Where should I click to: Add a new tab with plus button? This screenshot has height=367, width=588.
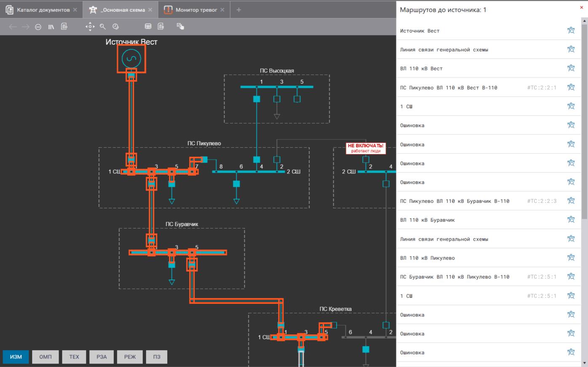click(239, 10)
